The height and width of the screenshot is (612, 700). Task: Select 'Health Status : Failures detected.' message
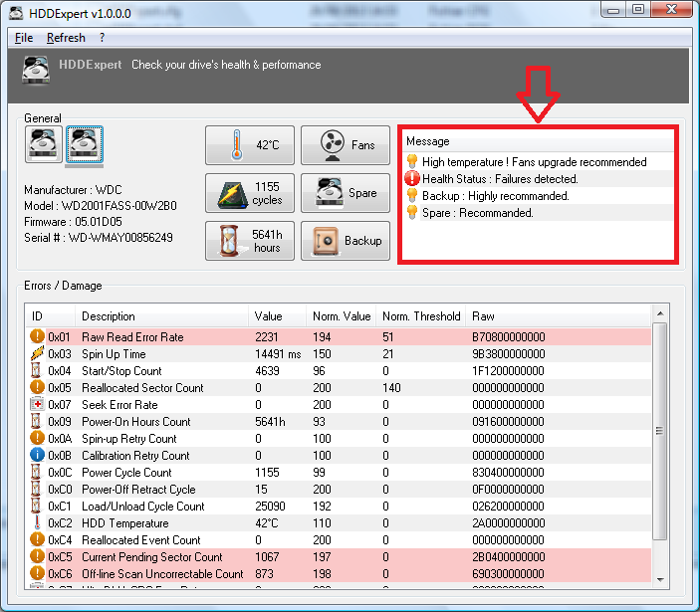pos(500,179)
